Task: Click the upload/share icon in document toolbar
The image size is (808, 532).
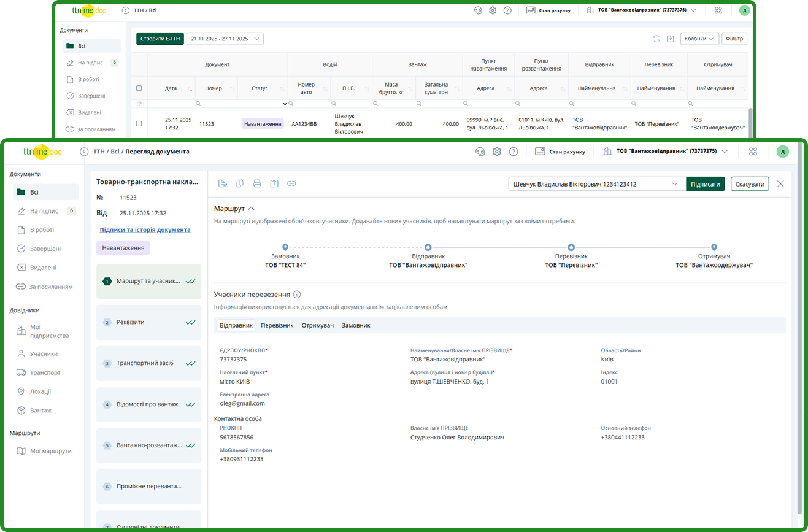Action: tap(274, 183)
